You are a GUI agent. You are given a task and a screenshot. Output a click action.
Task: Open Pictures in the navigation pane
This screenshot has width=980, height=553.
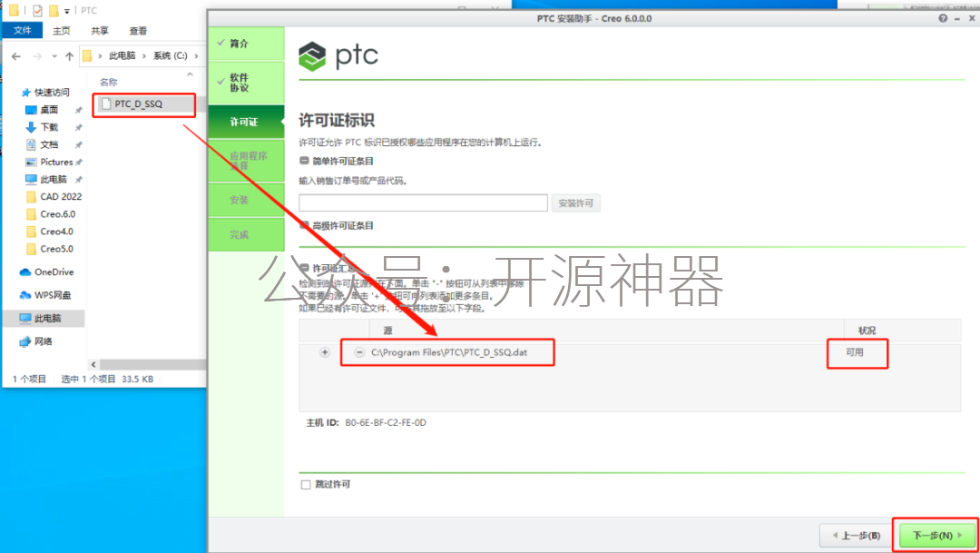click(56, 162)
